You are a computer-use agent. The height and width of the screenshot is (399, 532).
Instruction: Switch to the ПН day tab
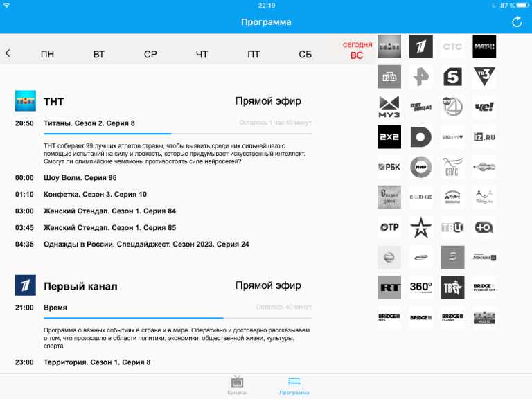click(47, 54)
